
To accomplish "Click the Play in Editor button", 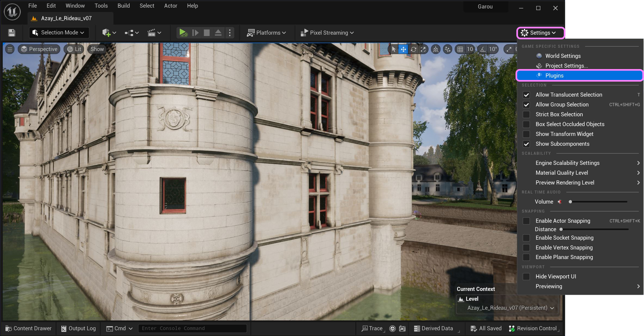I will pyautogui.click(x=183, y=33).
